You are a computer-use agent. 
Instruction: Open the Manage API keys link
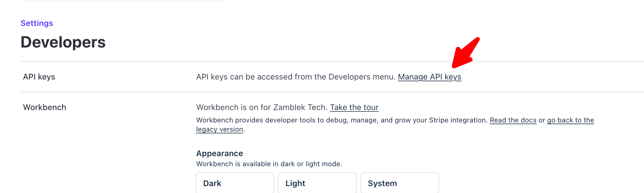coord(429,77)
